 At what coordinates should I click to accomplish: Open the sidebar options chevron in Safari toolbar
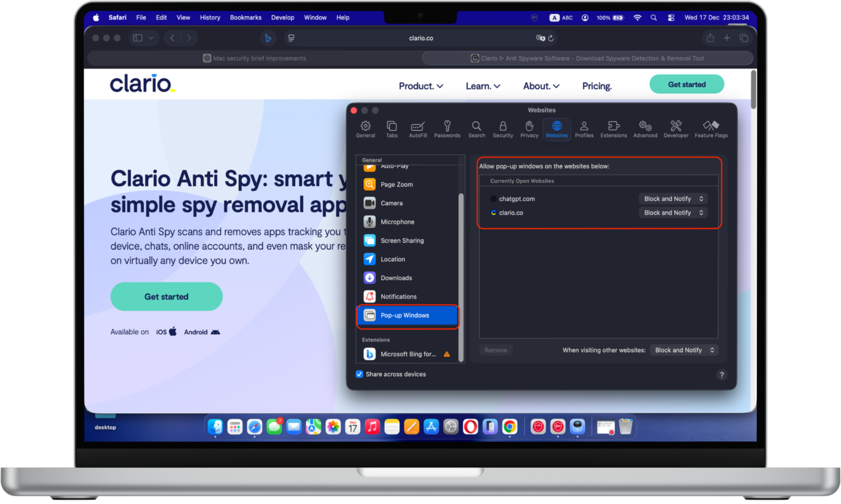[x=152, y=38]
